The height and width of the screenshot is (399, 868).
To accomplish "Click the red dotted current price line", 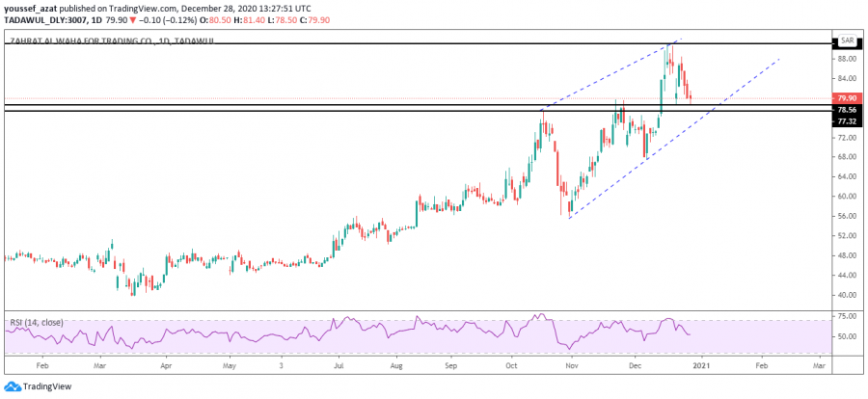I will (386, 98).
